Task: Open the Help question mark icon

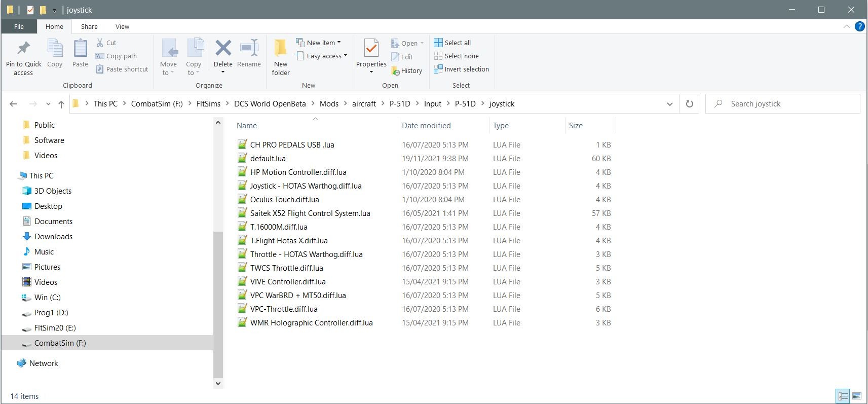Action: 859,27
